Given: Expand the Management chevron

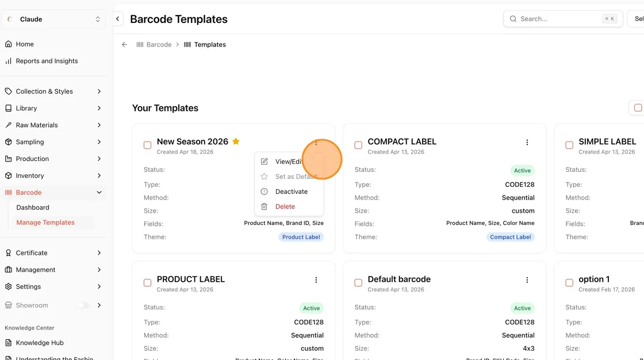Looking at the screenshot, I should tap(99, 270).
